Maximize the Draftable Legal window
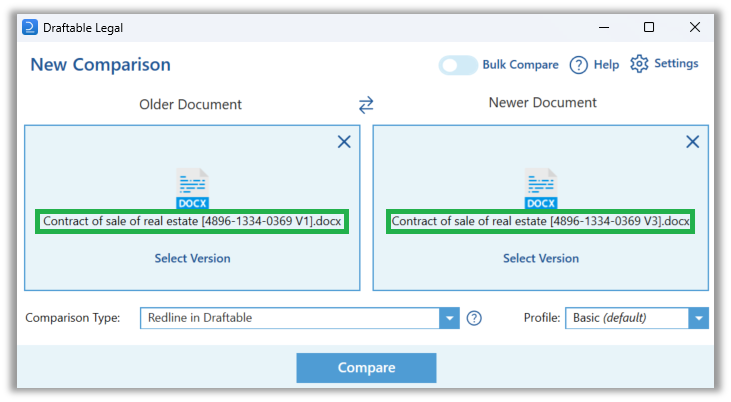The width and height of the screenshot is (731, 402). tap(649, 28)
